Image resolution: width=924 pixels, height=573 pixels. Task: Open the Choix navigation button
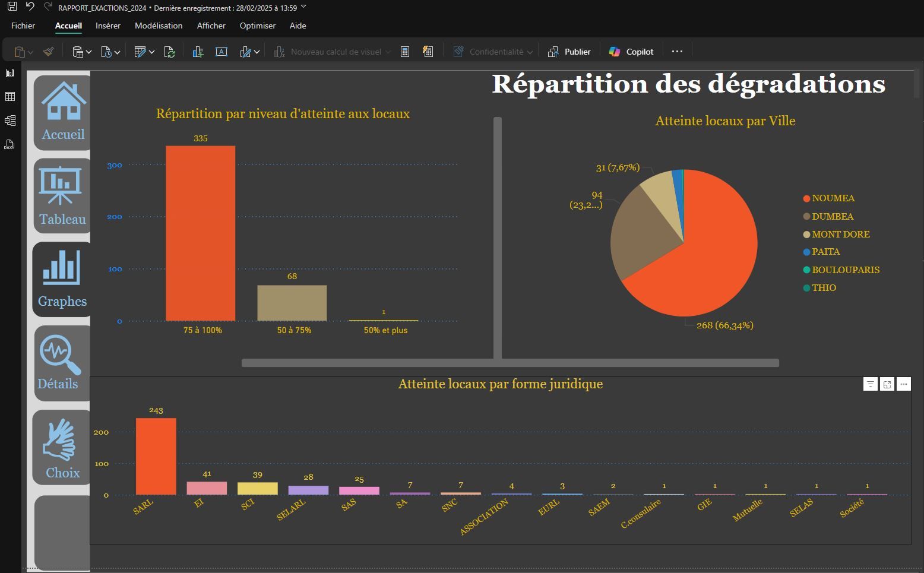[62, 447]
